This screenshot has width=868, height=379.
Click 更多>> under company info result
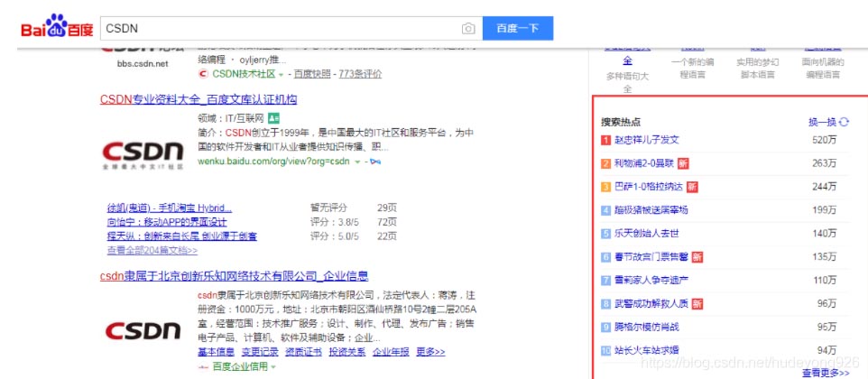430,352
